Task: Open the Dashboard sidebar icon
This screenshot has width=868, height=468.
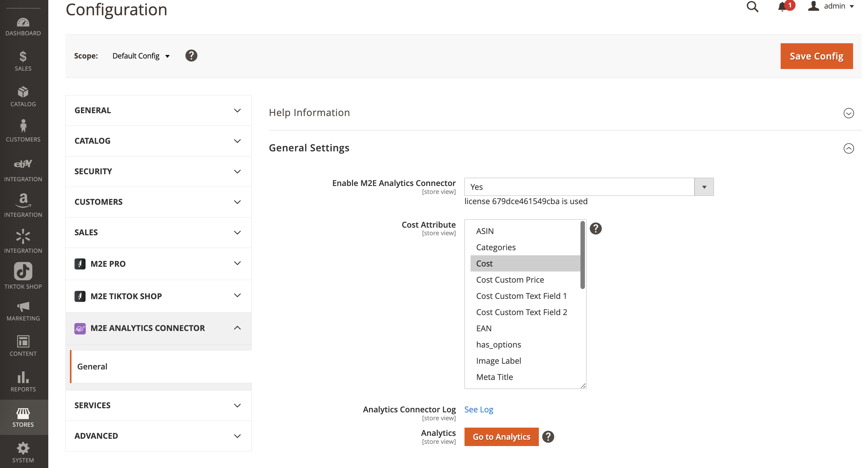Action: coord(23,26)
